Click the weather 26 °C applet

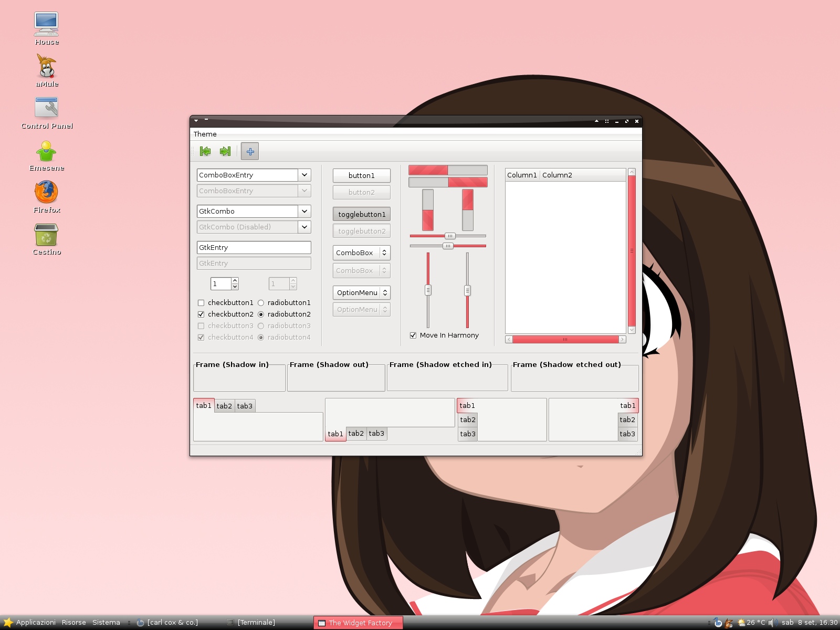pos(751,623)
